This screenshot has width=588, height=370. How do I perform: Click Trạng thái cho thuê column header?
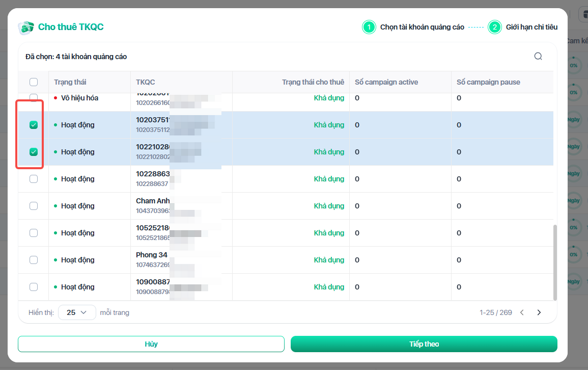[313, 82]
